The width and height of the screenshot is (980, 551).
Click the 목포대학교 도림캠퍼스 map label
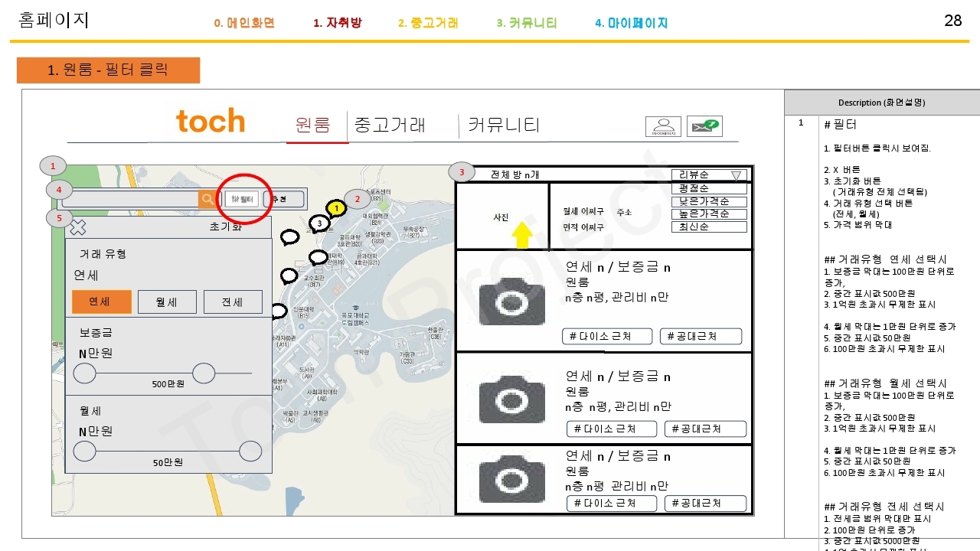click(x=355, y=319)
